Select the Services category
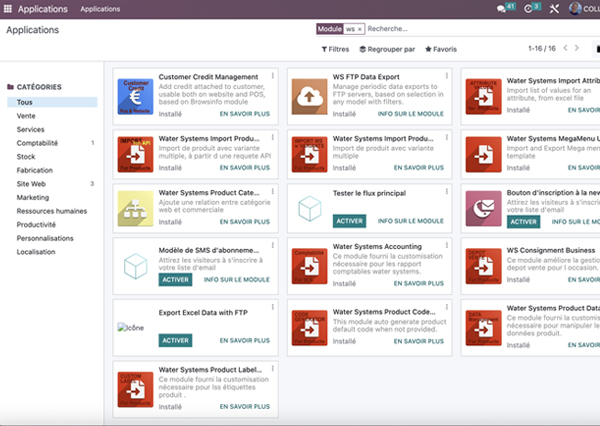 tap(52, 129)
